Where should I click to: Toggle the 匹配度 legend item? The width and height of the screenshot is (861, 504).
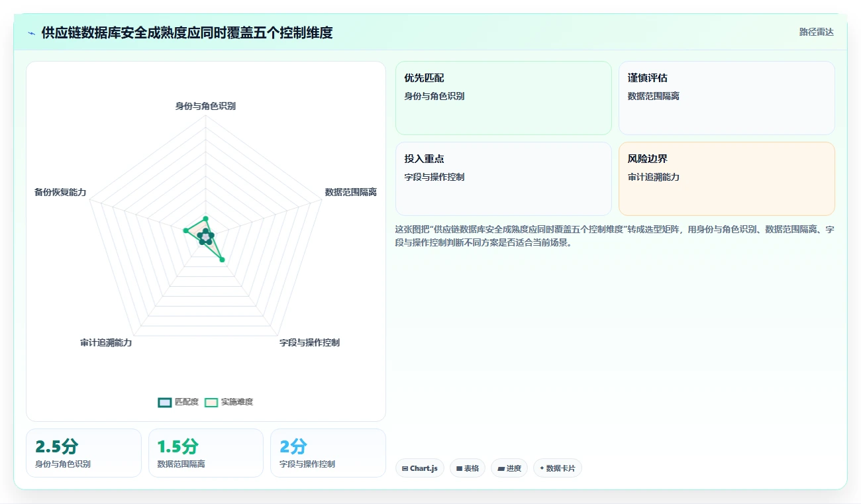pos(179,402)
